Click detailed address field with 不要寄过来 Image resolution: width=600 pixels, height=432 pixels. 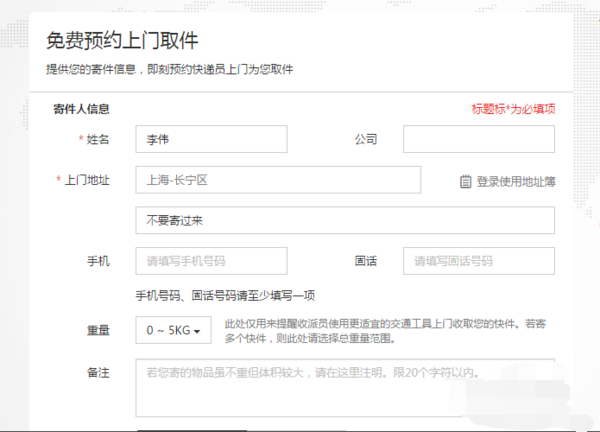click(x=345, y=220)
